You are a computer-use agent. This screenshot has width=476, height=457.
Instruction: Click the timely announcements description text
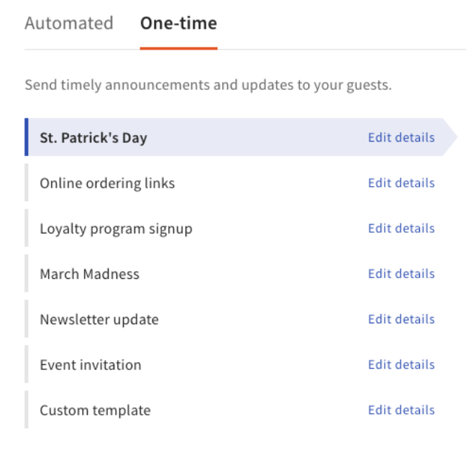click(x=208, y=86)
